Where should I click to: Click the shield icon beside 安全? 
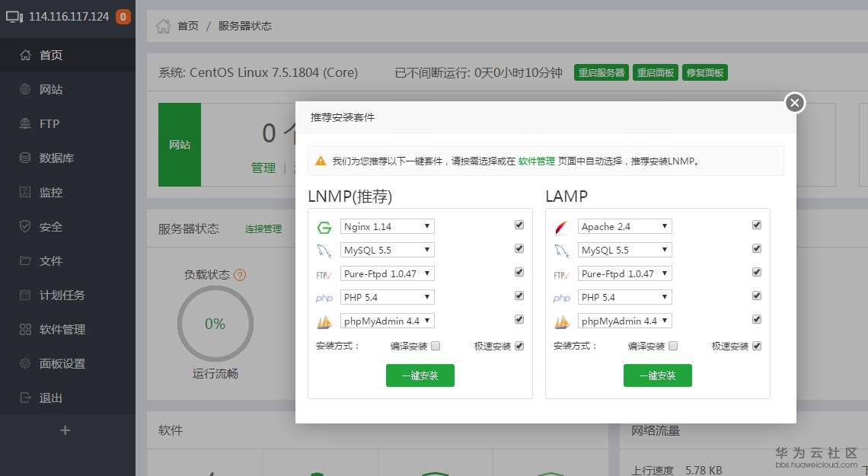(x=25, y=226)
